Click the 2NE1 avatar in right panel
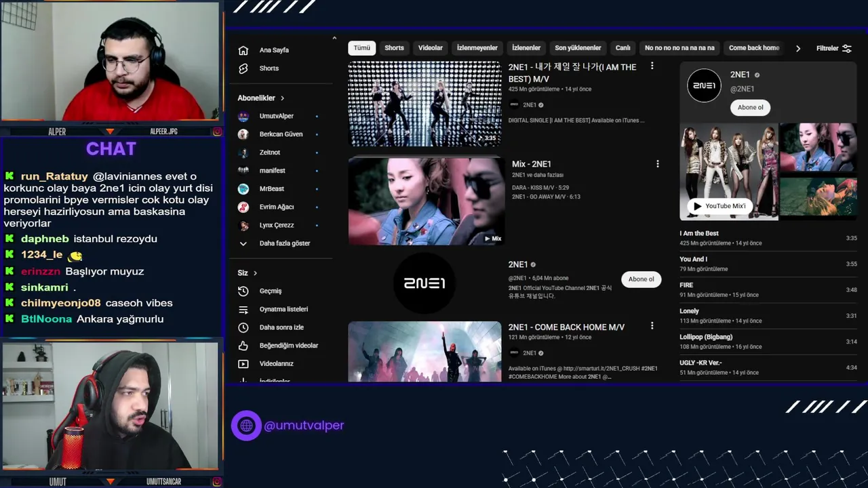Image resolution: width=868 pixels, height=488 pixels. (704, 85)
